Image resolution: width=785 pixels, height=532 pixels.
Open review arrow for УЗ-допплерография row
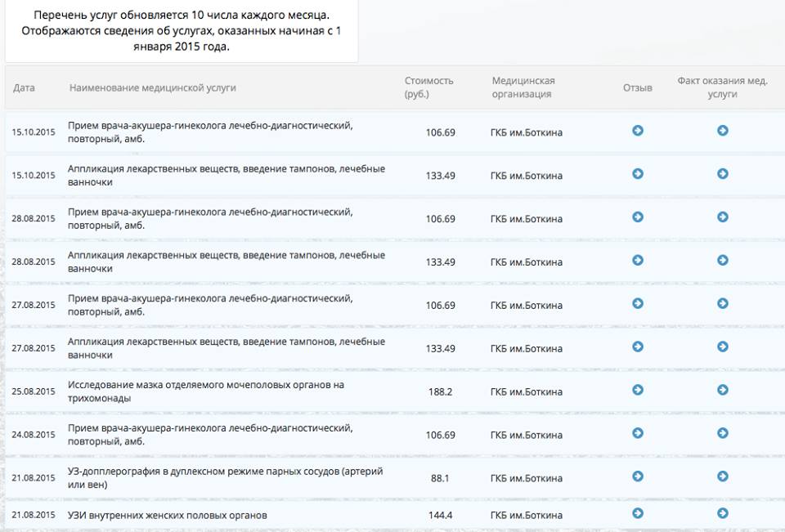(638, 476)
